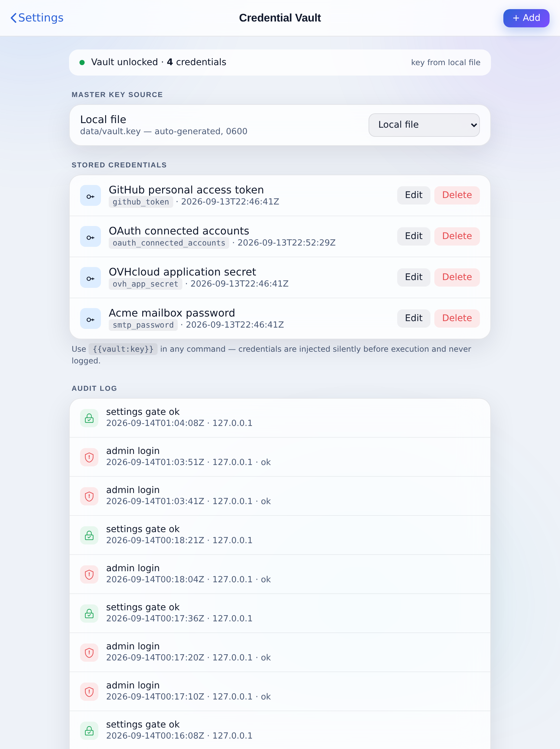This screenshot has width=560, height=749.
Task: Click the ovh_app_secret key tag
Action: pos(145,284)
